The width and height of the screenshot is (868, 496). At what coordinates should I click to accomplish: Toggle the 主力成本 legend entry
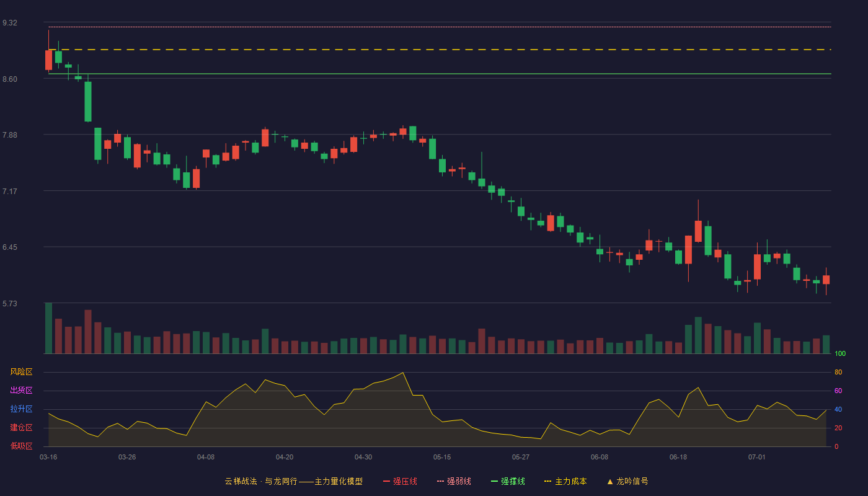click(565, 481)
